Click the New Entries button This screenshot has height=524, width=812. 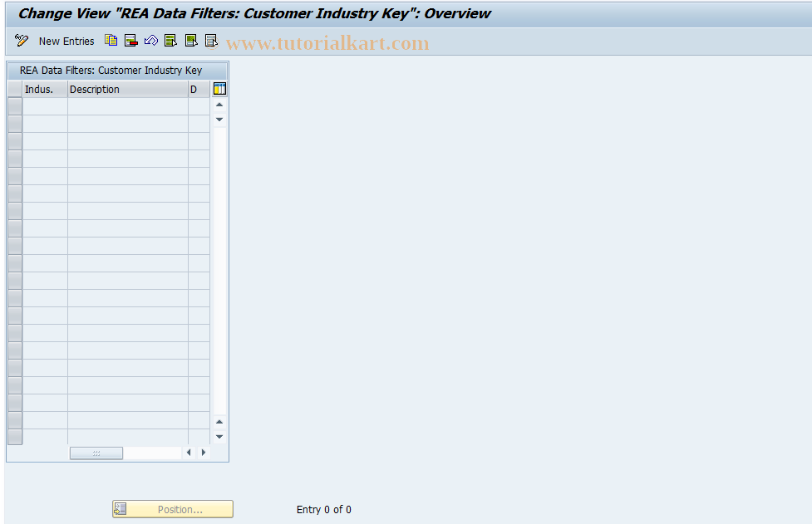pyautogui.click(x=66, y=41)
